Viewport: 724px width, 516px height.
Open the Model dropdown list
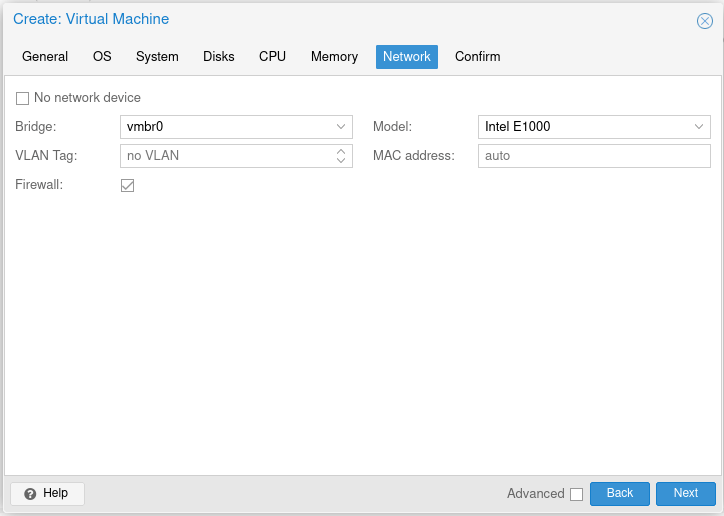tap(699, 127)
